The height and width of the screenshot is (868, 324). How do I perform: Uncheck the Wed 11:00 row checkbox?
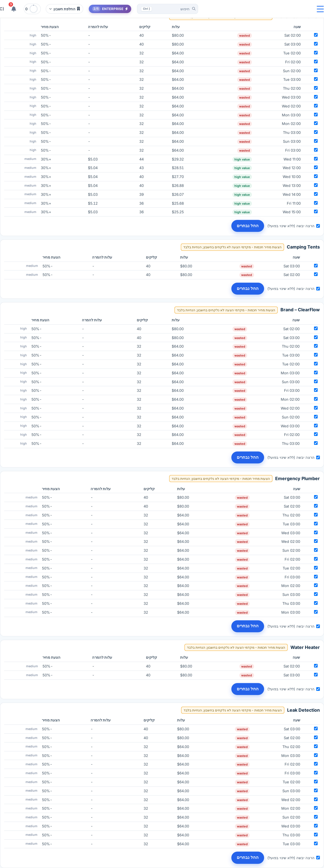[316, 159]
